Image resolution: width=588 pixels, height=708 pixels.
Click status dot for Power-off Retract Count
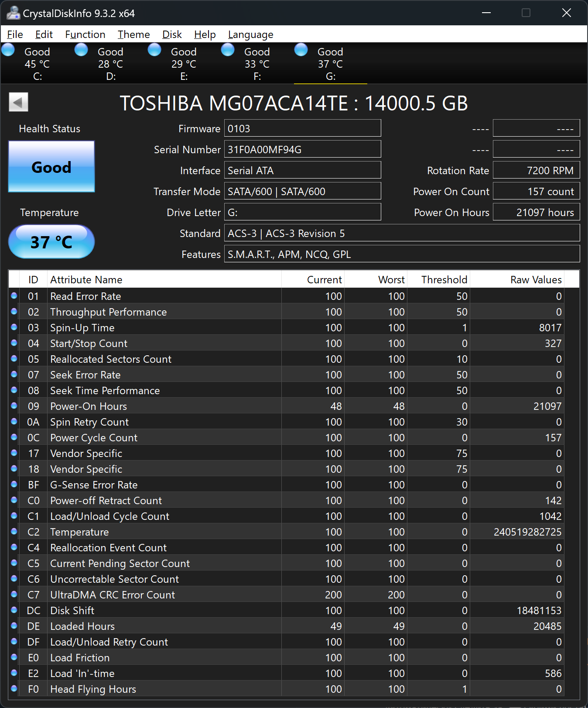click(x=14, y=500)
